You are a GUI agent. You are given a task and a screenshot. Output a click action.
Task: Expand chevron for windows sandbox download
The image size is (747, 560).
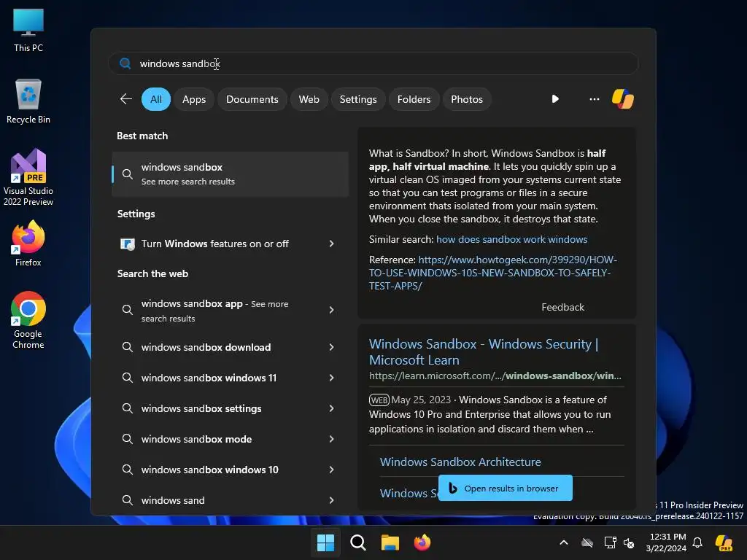(x=332, y=347)
